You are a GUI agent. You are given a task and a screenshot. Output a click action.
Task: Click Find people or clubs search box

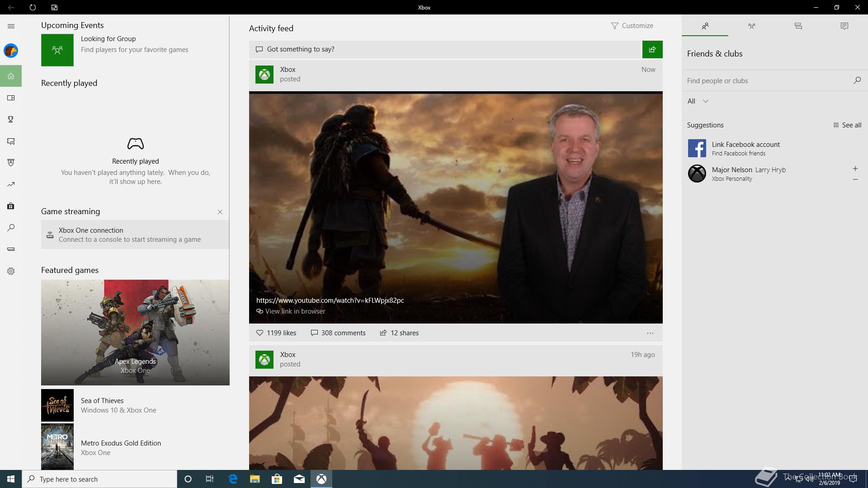pos(767,80)
